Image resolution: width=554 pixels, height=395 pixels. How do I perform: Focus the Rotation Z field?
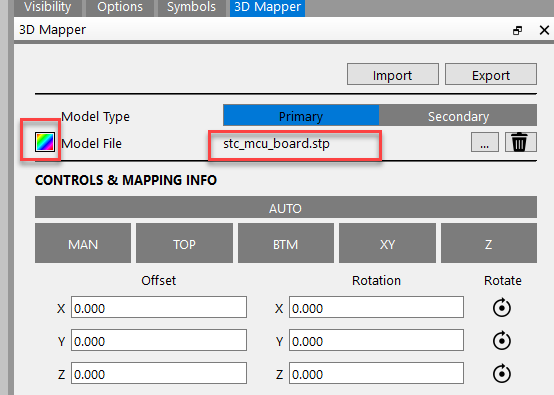click(376, 373)
